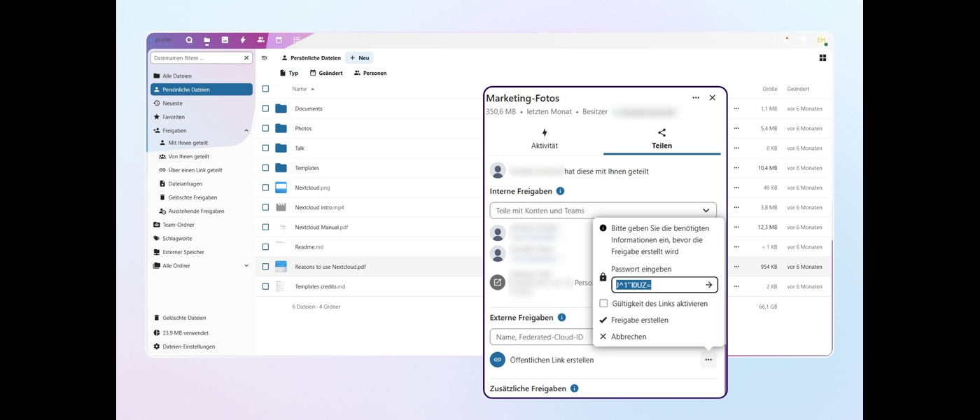Open the Teilen tab

click(661, 139)
